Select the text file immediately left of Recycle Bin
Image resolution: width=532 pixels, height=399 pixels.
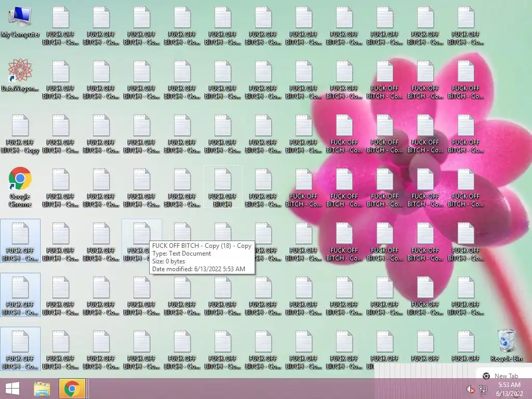[x=465, y=345]
